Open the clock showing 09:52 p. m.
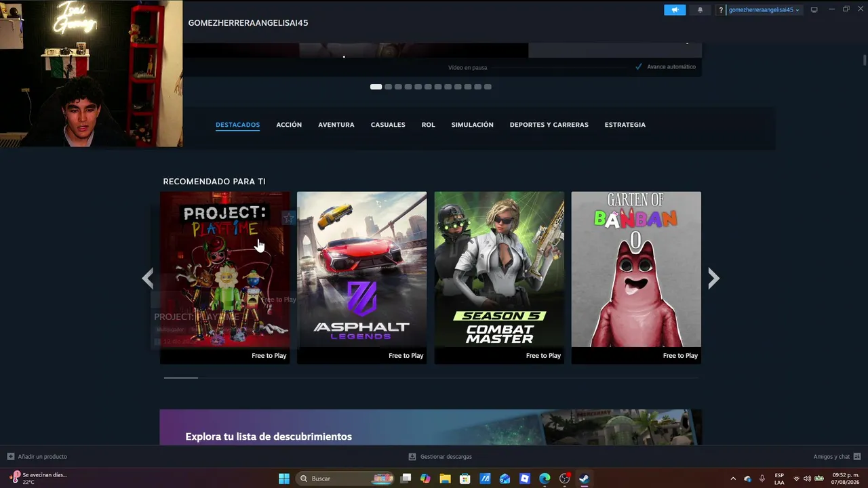868x488 pixels. click(847, 479)
